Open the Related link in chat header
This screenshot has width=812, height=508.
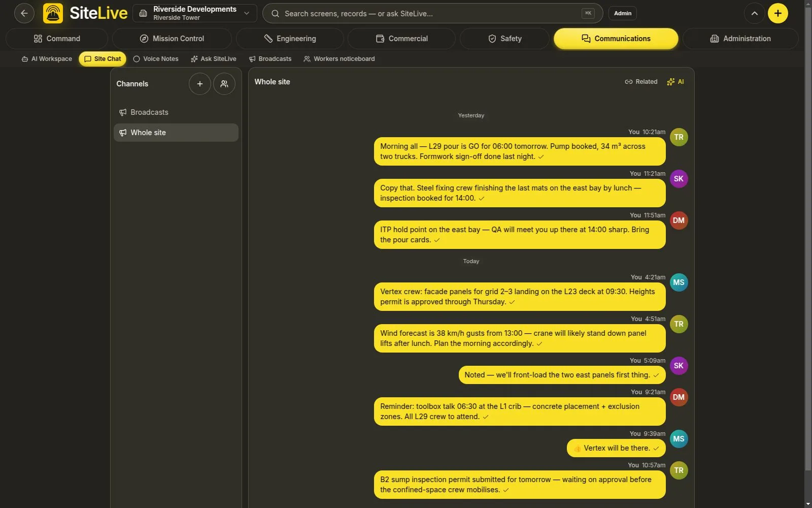pos(641,82)
